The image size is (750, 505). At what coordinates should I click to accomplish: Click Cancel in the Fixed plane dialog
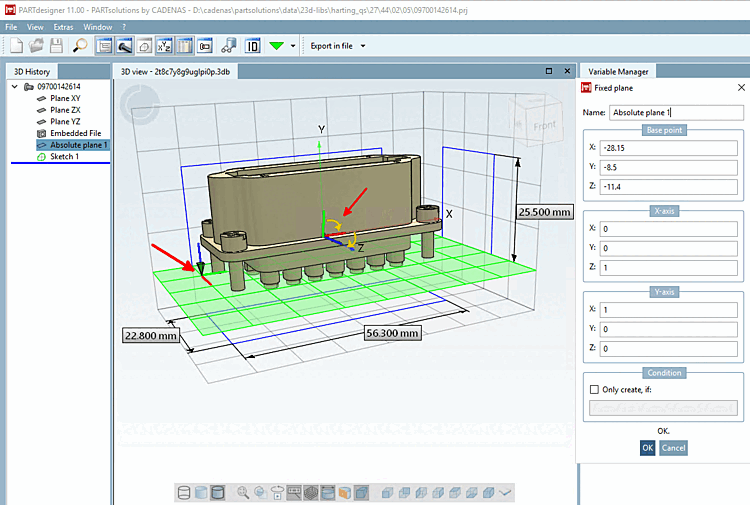(674, 447)
